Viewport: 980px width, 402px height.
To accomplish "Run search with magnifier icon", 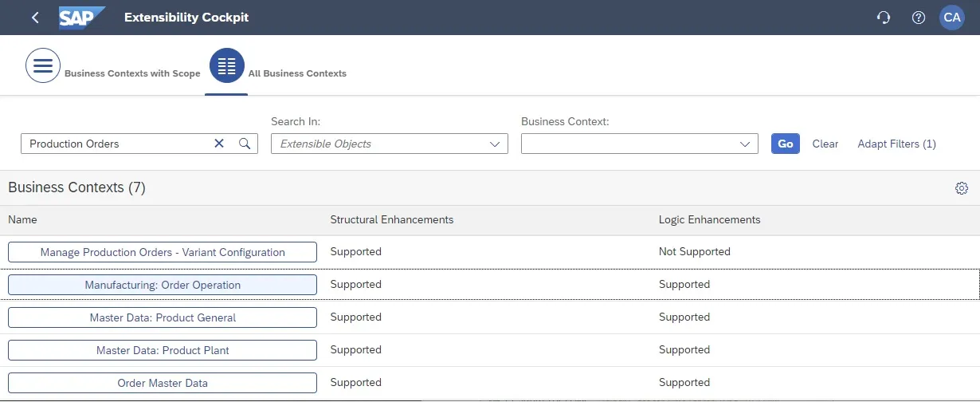I will pyautogui.click(x=245, y=144).
